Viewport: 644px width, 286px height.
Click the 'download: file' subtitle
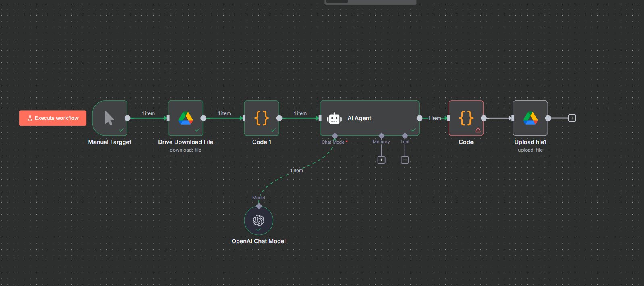tap(185, 150)
